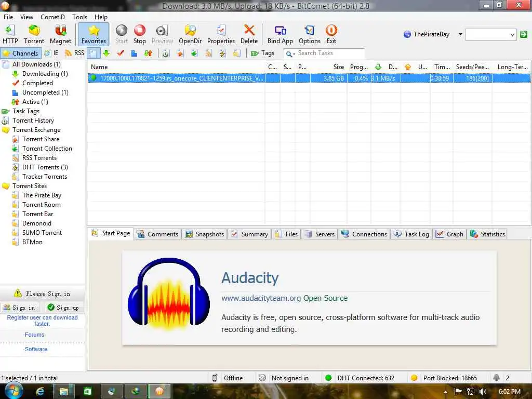
Task: Open the CometID menu
Action: [52, 17]
